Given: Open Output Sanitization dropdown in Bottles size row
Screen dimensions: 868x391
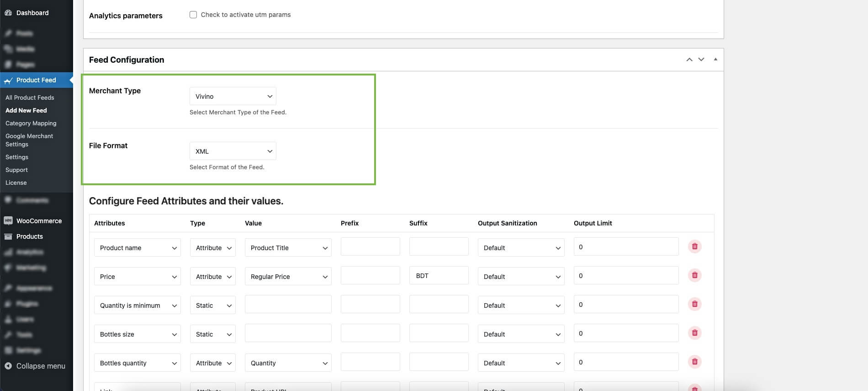Looking at the screenshot, I should click(521, 334).
